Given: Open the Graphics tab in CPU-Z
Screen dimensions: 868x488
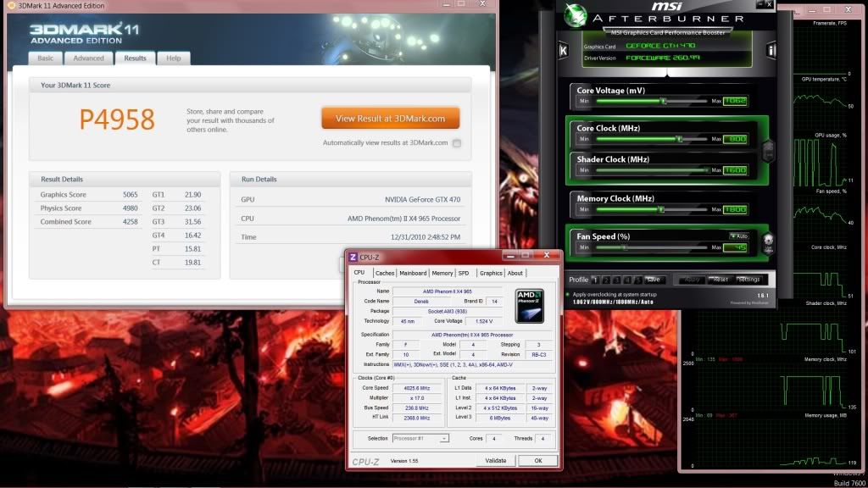Looking at the screenshot, I should pos(491,273).
